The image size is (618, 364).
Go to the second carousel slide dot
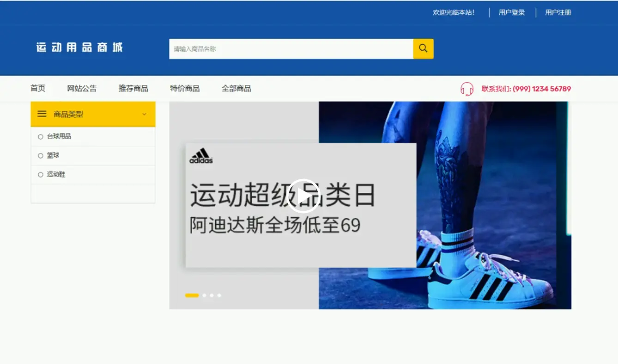[205, 295]
